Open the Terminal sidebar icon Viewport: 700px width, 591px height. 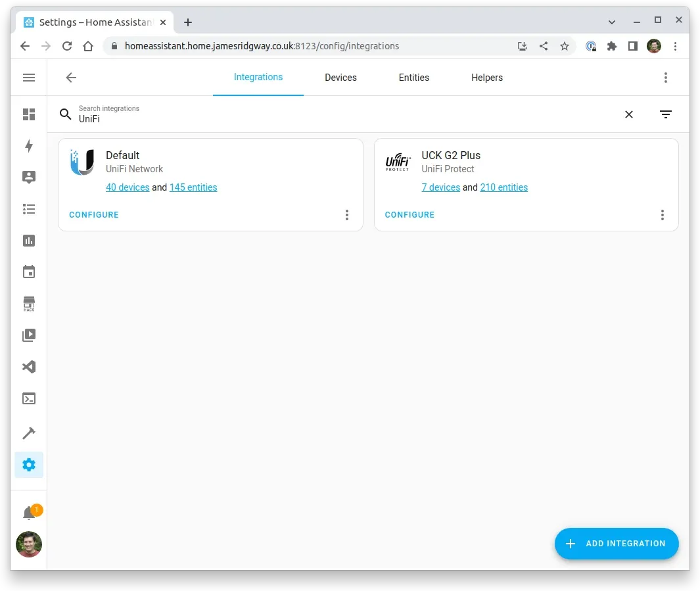click(28, 398)
